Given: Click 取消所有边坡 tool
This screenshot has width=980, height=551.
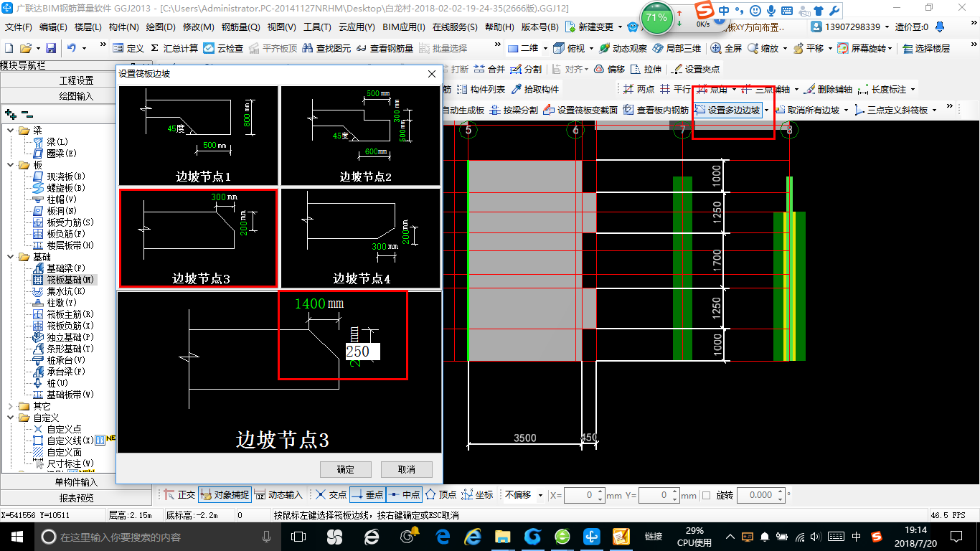Looking at the screenshot, I should click(806, 110).
